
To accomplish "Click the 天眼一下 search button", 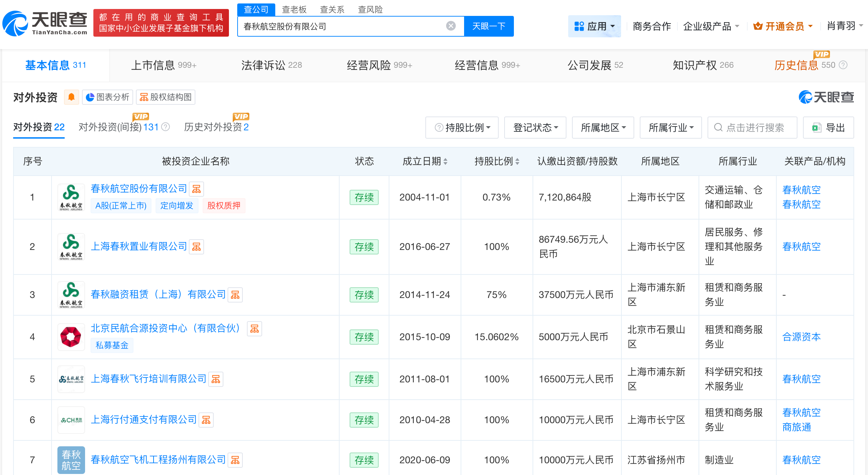I will (489, 26).
